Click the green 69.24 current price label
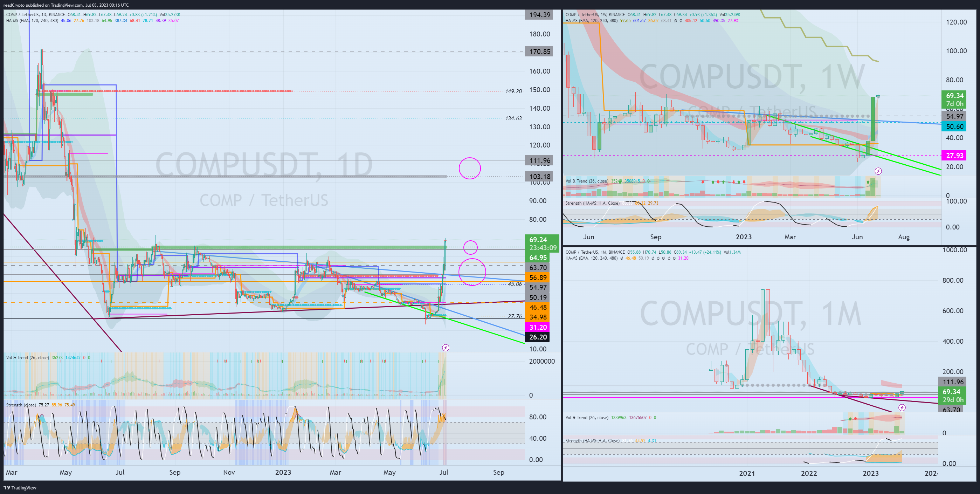The width and height of the screenshot is (980, 494). [x=542, y=243]
